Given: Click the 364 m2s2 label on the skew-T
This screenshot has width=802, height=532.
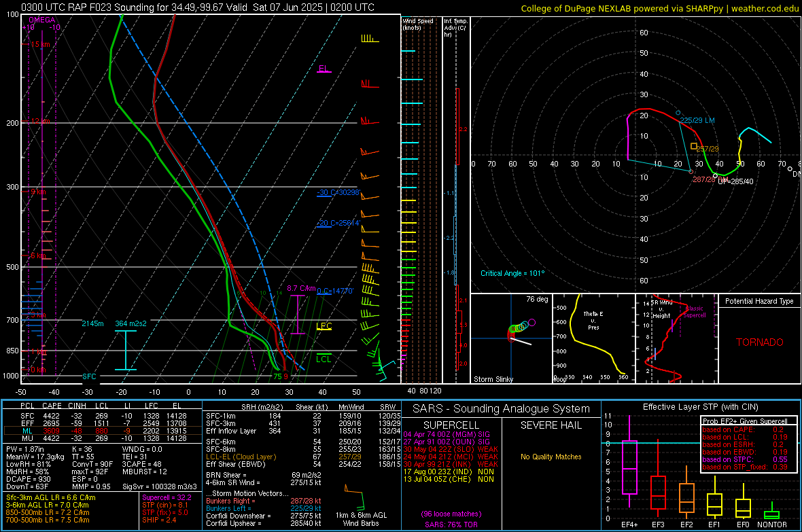Looking at the screenshot, I should 131,324.
